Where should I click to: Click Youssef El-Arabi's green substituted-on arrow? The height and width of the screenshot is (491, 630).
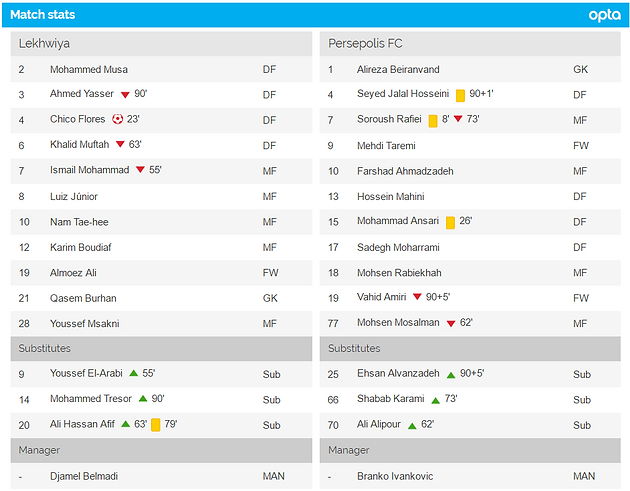tap(133, 373)
